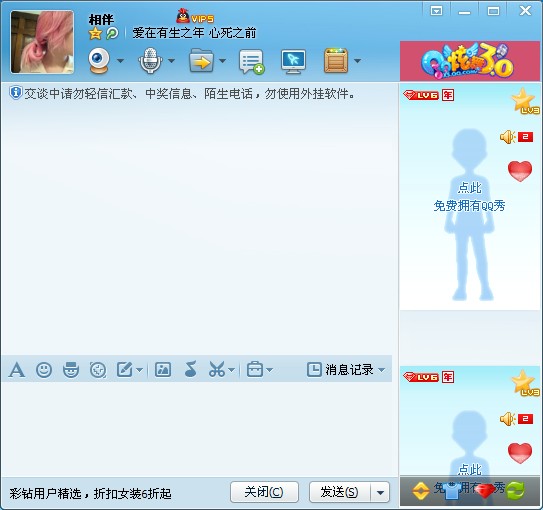This screenshot has width=543, height=510.
Task: Send a window shake nudge
Action: point(98,370)
